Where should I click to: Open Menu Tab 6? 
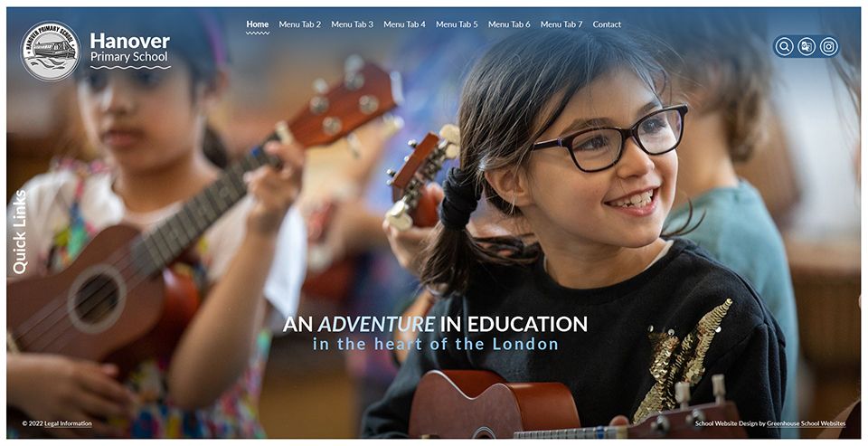point(509,24)
